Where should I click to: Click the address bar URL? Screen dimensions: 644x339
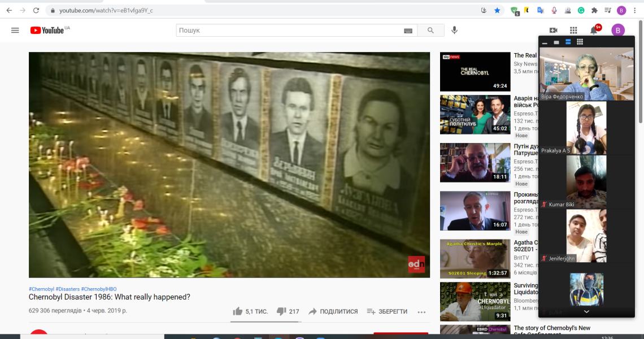pos(106,11)
